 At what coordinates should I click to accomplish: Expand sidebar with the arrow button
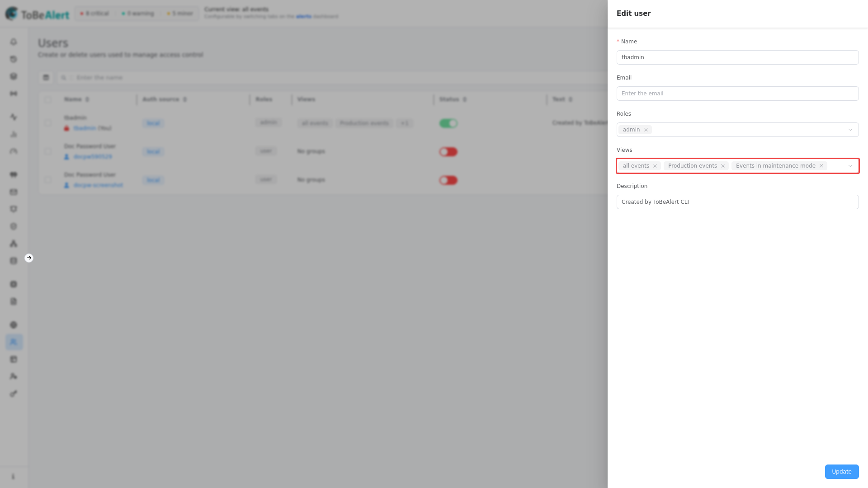[x=29, y=258]
